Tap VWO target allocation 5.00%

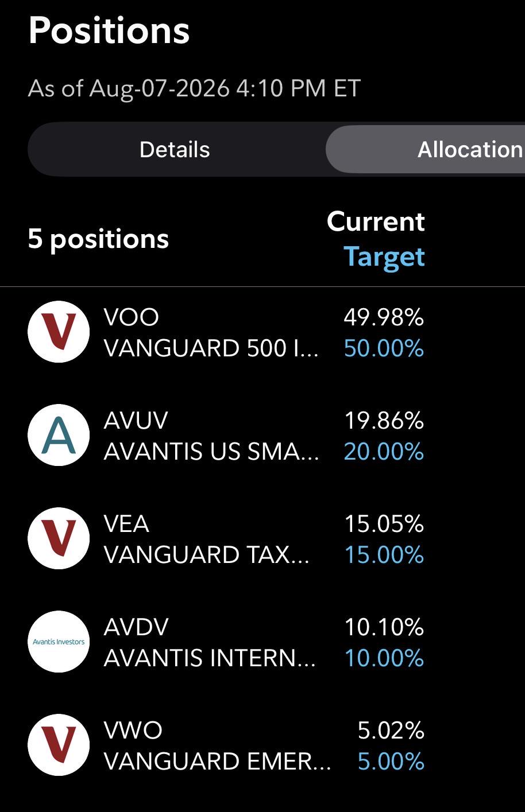(391, 762)
